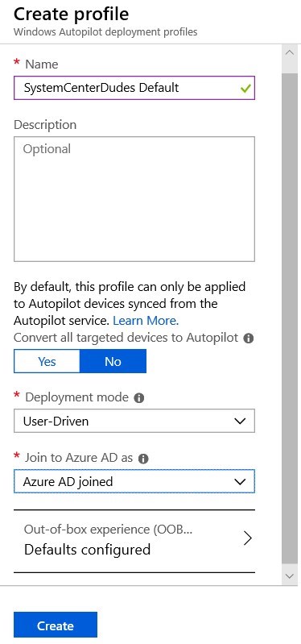The image size is (301, 644).
Task: Open the Learn More link
Action: tap(146, 320)
